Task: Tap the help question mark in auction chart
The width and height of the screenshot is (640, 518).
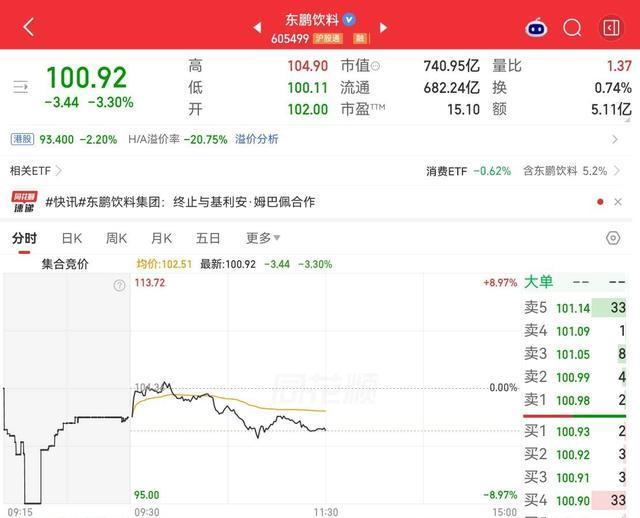Action: click(119, 285)
